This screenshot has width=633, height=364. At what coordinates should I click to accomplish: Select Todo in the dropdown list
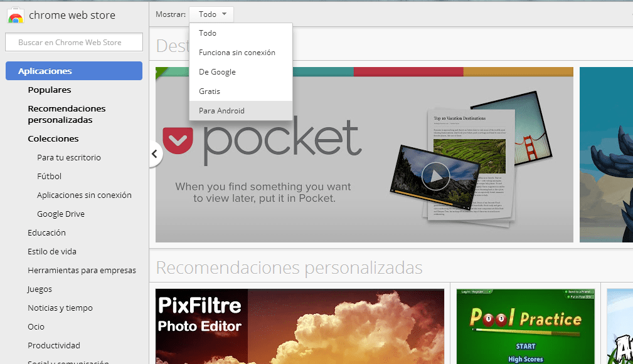(241, 33)
